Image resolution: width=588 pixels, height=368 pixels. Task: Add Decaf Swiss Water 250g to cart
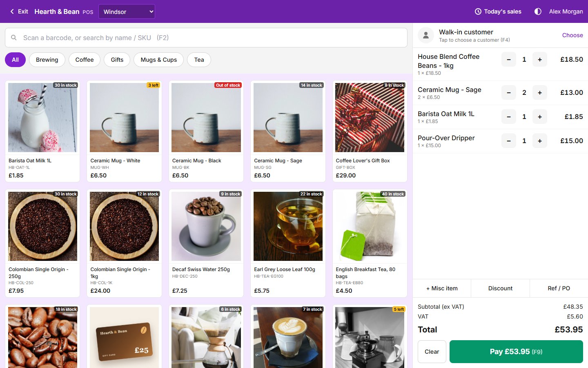[206, 243]
